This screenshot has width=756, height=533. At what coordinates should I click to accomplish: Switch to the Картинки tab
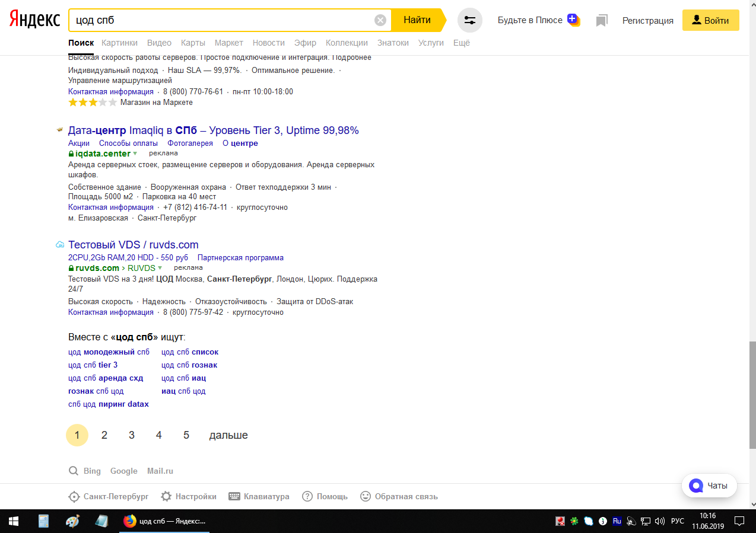pyautogui.click(x=119, y=43)
